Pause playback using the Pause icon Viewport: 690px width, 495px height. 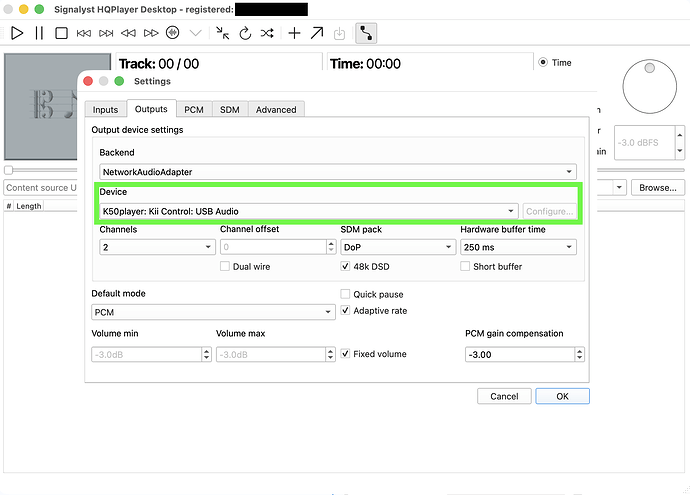click(39, 33)
